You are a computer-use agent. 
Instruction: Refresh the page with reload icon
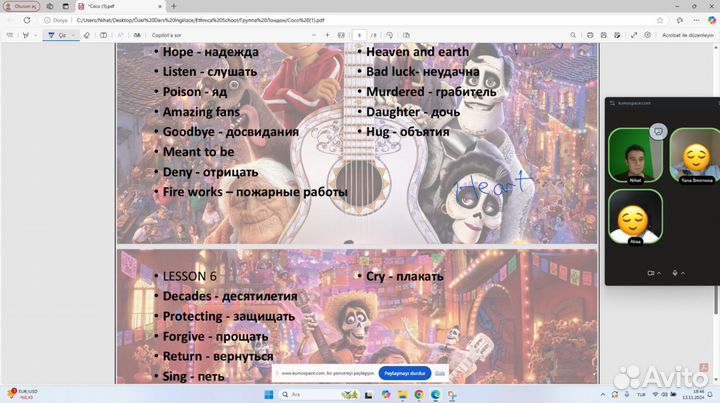(x=29, y=19)
